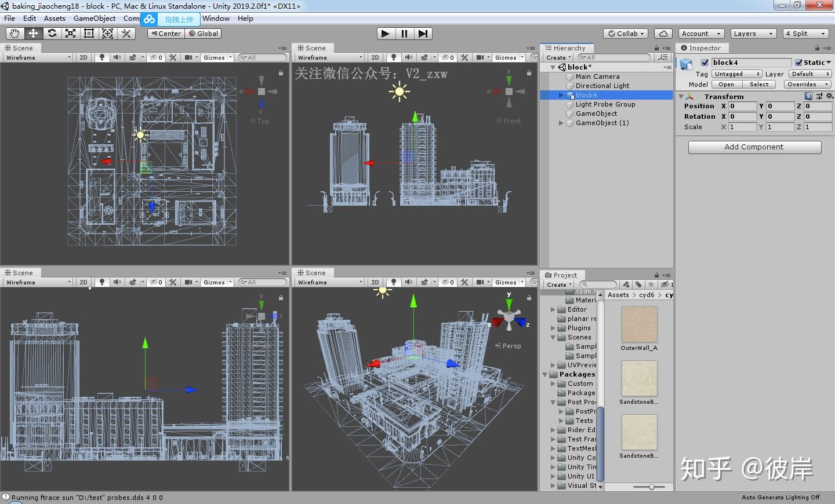Toggle 2D mode in top-left Scene view
The width and height of the screenshot is (835, 504).
[83, 57]
